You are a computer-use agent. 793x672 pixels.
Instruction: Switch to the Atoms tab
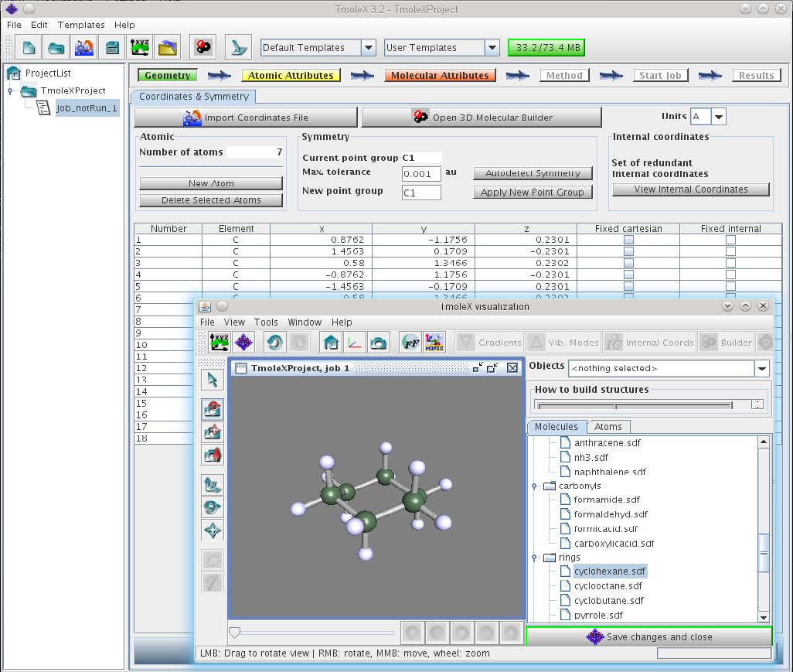(x=608, y=427)
